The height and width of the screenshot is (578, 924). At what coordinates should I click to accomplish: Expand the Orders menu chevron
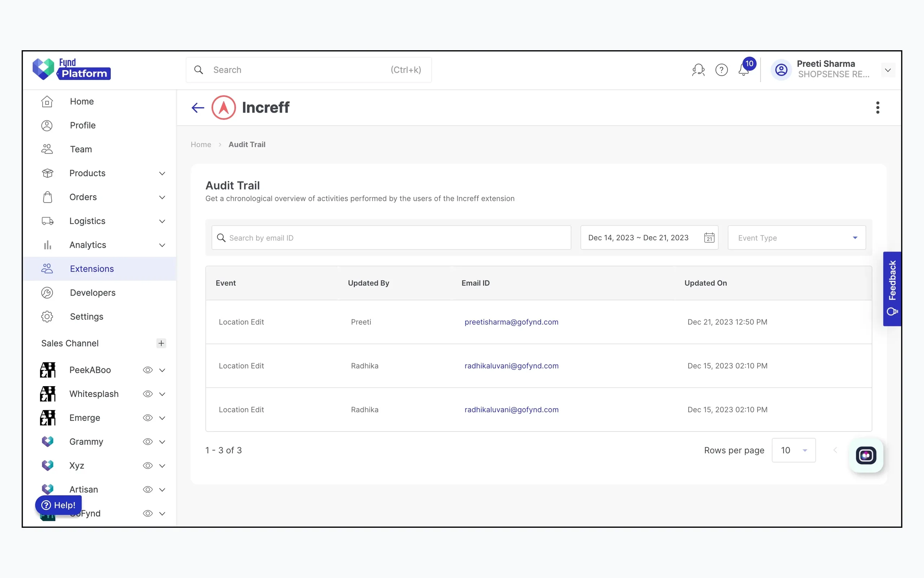tap(162, 197)
